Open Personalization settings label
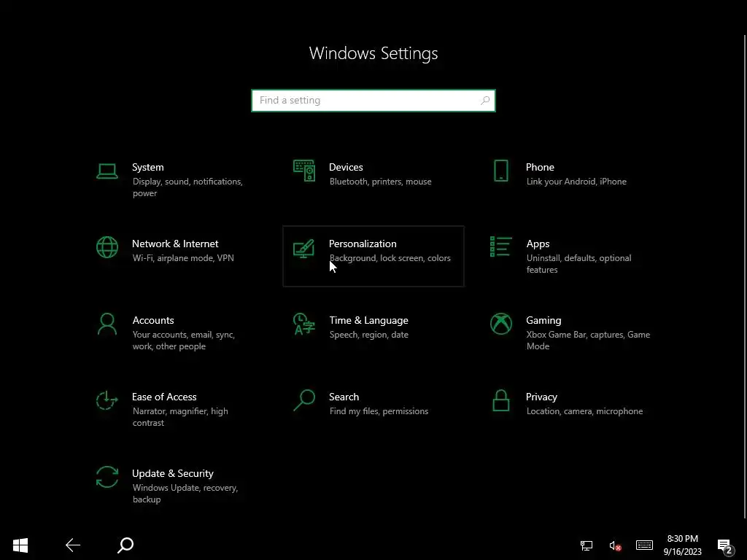This screenshot has width=747, height=560. click(363, 244)
